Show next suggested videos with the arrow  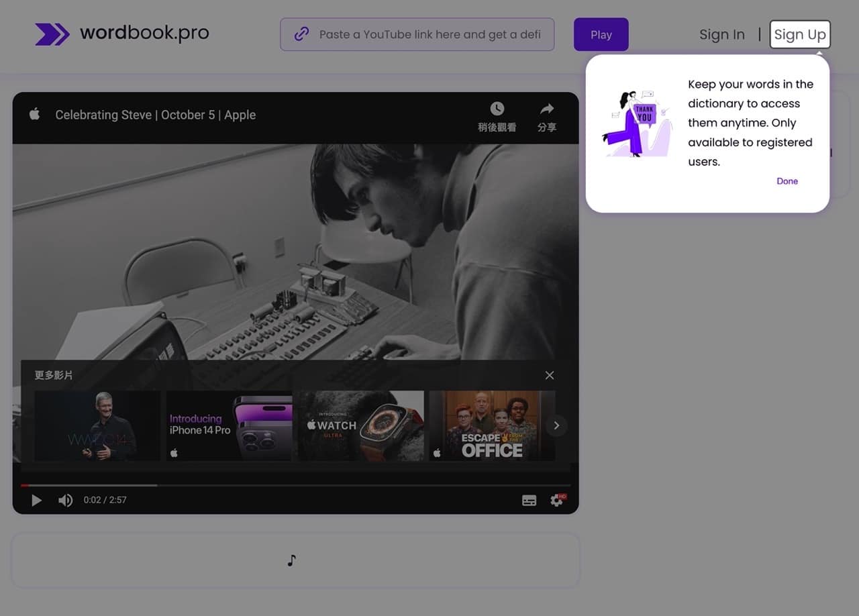[556, 425]
